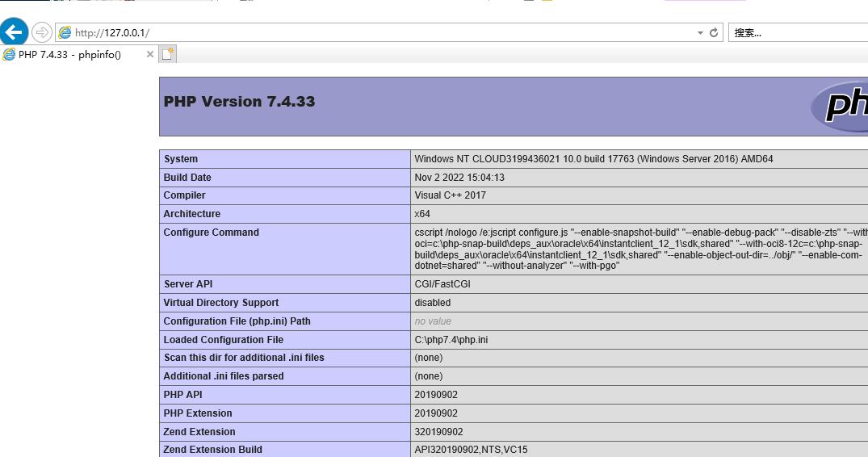This screenshot has width=868, height=457.
Task: Click the '(none)' value in the Additional .ini files parsed row
Action: [x=429, y=376]
